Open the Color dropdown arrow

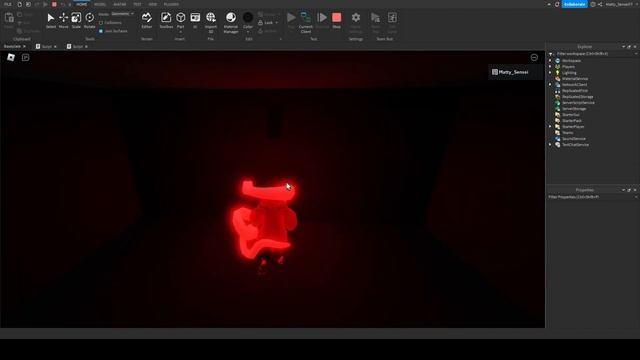click(248, 32)
